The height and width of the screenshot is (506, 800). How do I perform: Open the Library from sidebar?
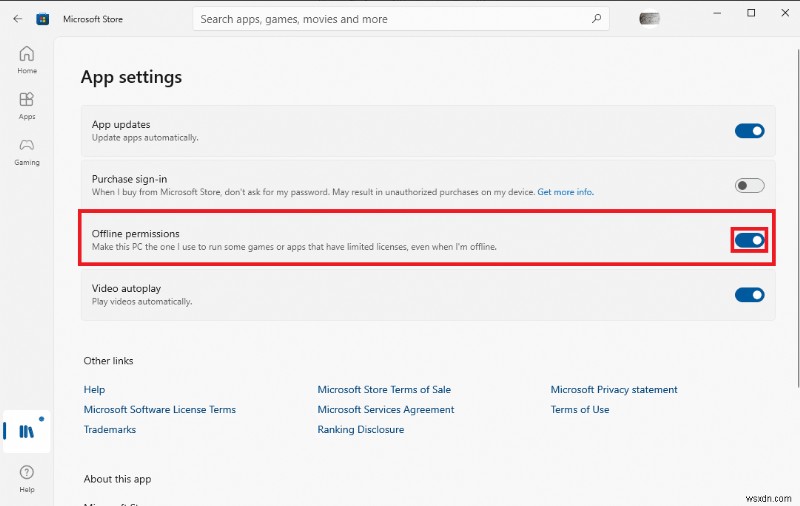27,431
